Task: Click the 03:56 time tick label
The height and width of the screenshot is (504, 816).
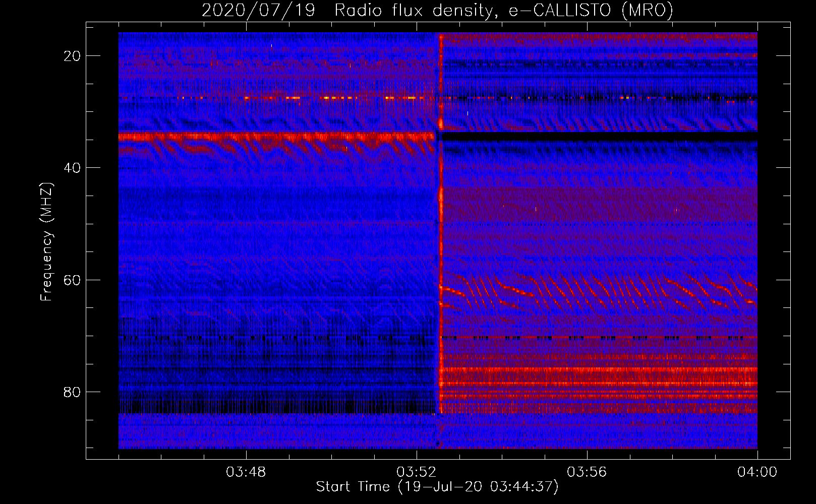Action: point(587,472)
